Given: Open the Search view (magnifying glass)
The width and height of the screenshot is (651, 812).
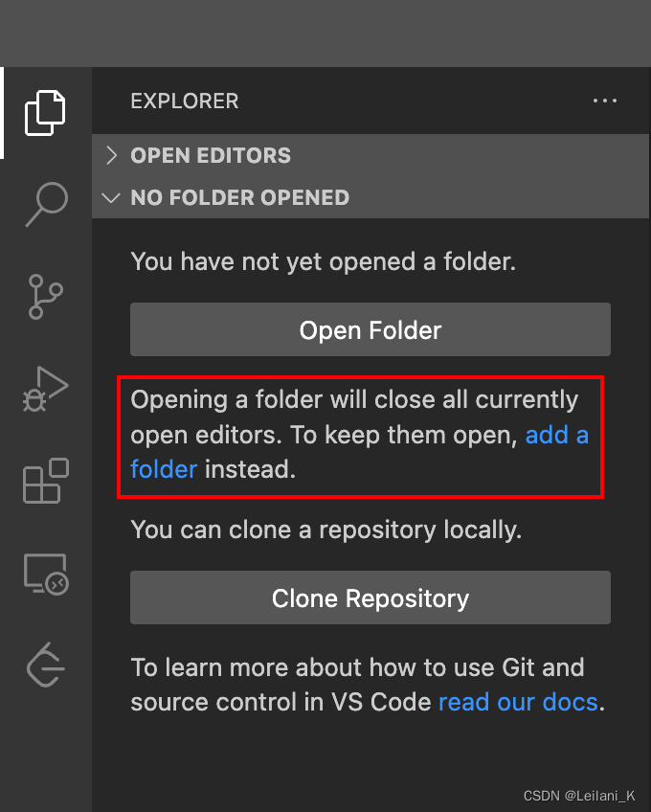Looking at the screenshot, I should [46, 204].
